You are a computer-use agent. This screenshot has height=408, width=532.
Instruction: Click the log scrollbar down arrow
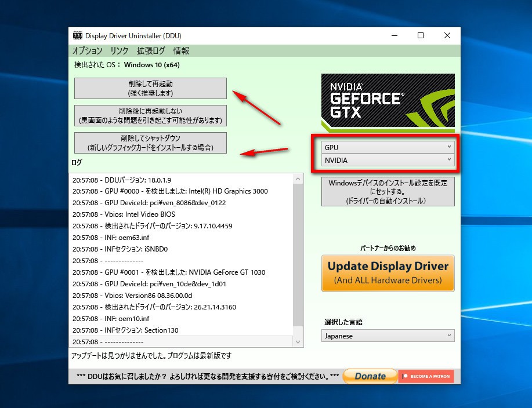click(298, 342)
